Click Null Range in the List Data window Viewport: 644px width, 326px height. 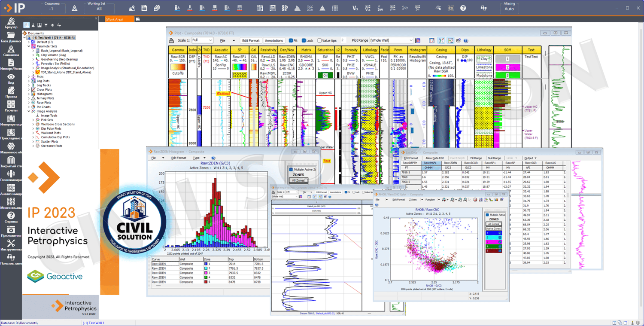tap(494, 158)
